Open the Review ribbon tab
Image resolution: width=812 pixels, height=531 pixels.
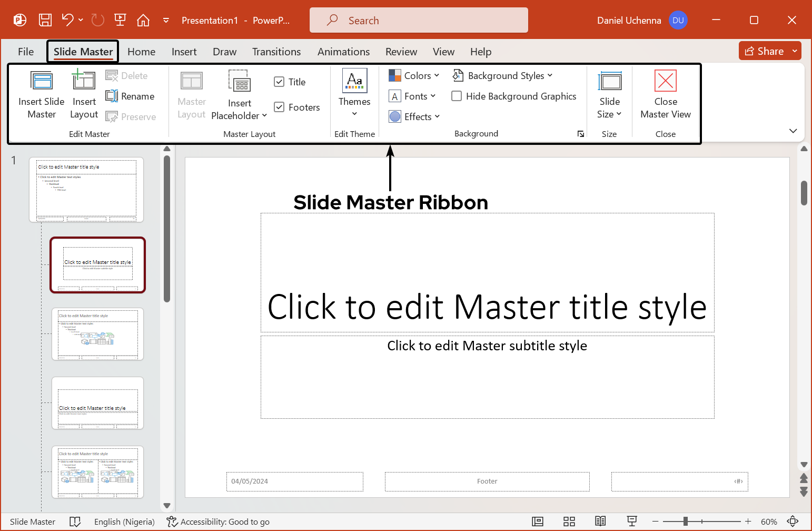pos(401,51)
